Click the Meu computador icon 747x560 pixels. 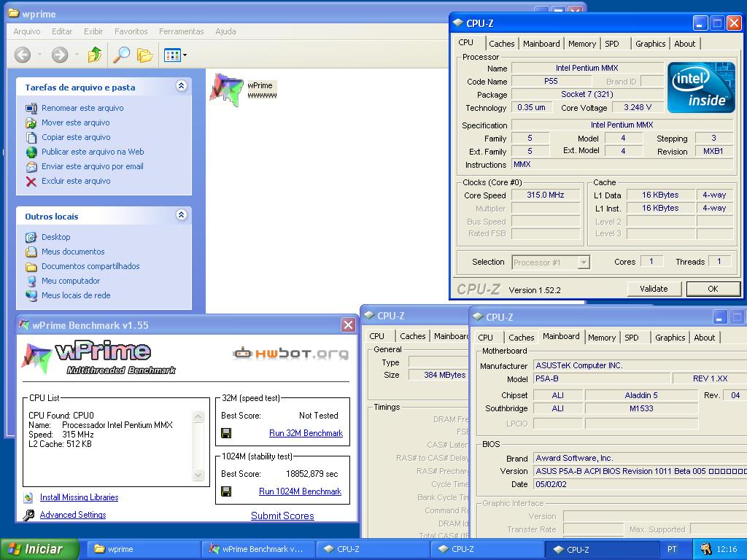coord(31,281)
